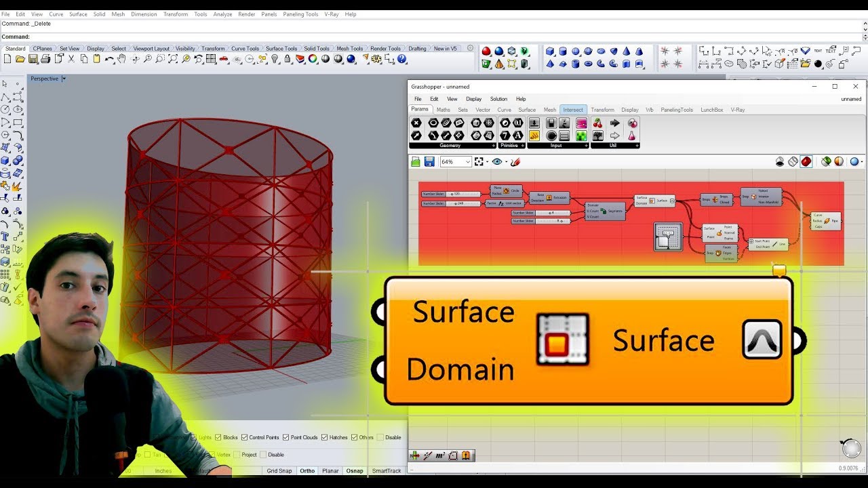Click the blue Render sphere icon
The height and width of the screenshot is (488, 868).
point(351,59)
